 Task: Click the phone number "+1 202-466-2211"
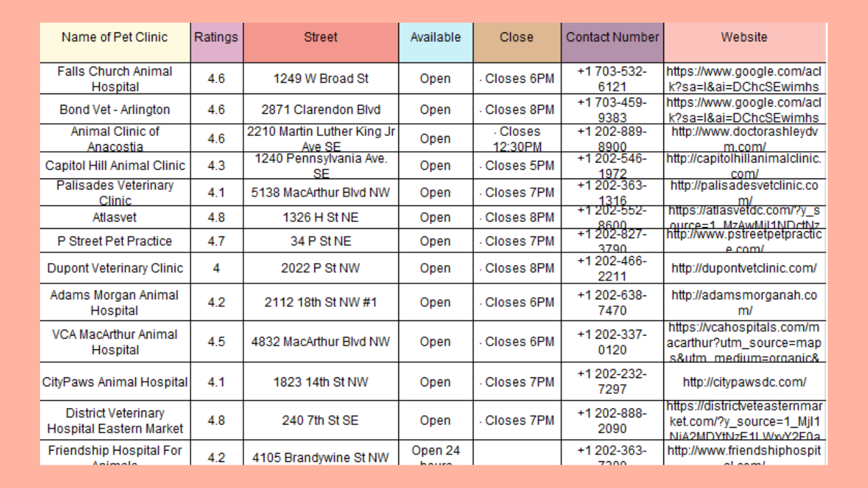(x=613, y=268)
